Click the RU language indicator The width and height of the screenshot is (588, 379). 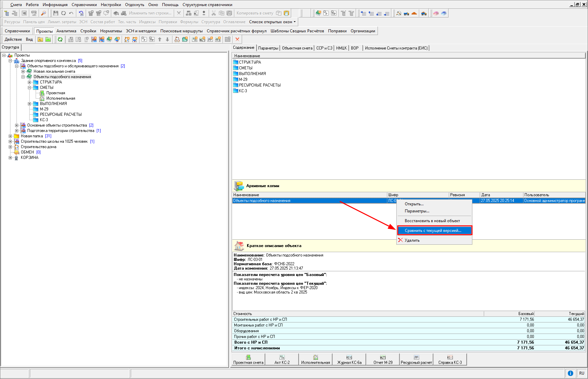coord(582,373)
